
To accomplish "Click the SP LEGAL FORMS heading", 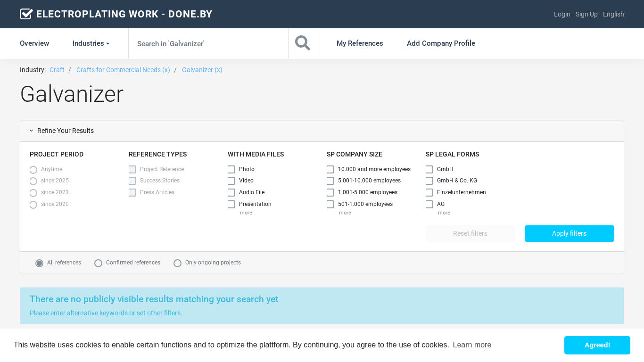I will click(452, 154).
